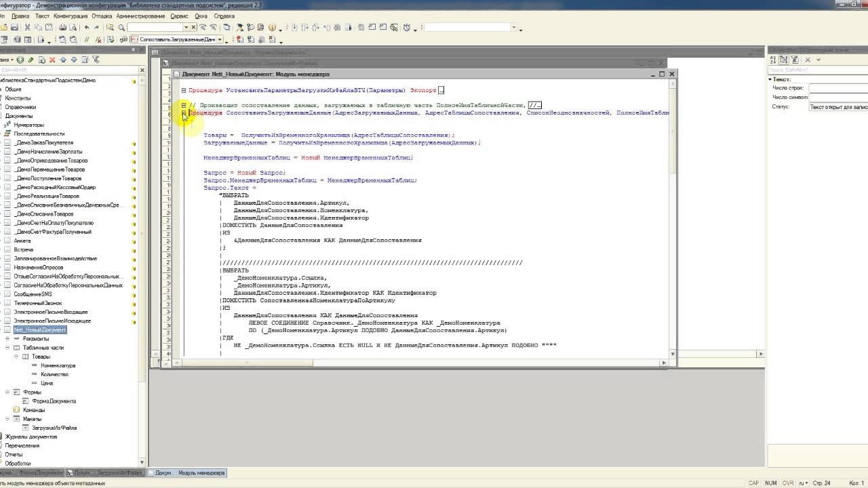The height and width of the screenshot is (488, 868).
Task: Click the Undo arrow in main toolbar
Action: tap(87, 28)
